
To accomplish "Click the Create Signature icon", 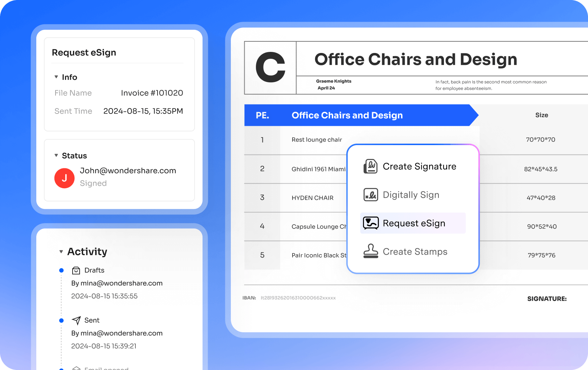I will [x=371, y=166].
